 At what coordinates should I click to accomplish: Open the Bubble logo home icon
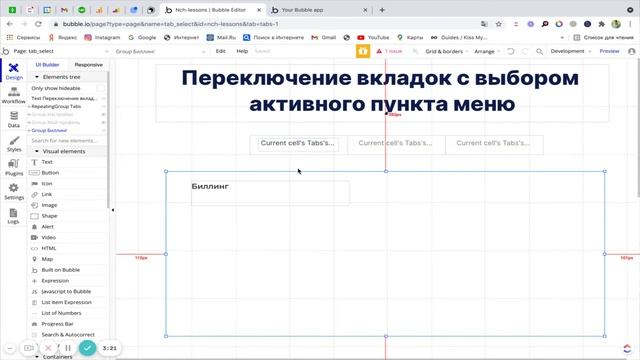click(5, 51)
